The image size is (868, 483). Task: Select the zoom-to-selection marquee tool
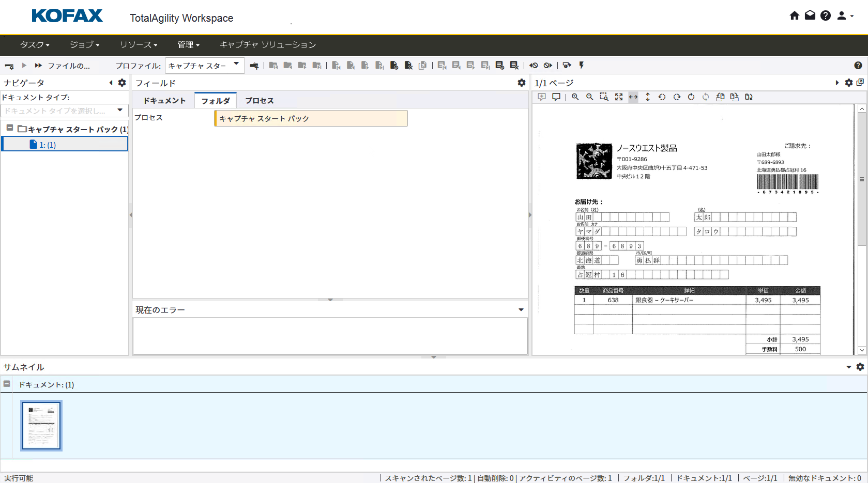click(604, 97)
